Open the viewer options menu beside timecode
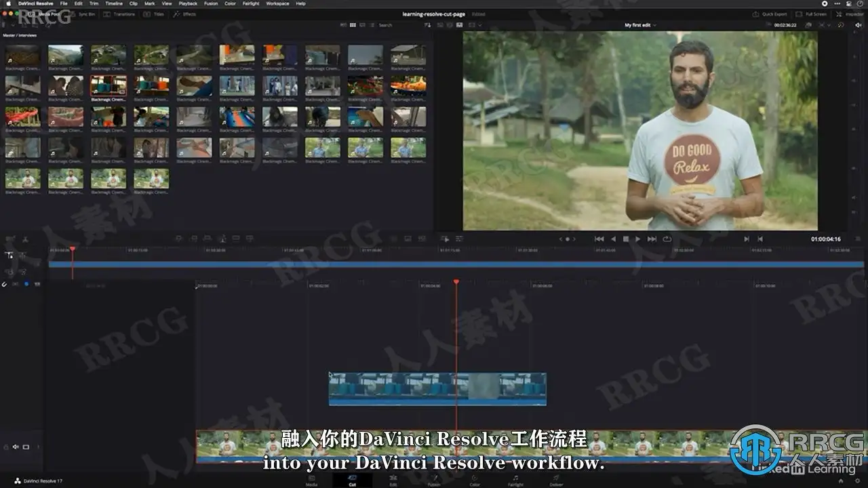Screen dimensions: 868x488 pos(858,239)
